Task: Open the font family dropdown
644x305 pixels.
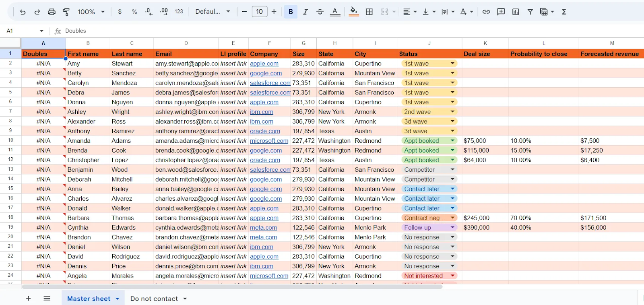Action: pyautogui.click(x=213, y=12)
